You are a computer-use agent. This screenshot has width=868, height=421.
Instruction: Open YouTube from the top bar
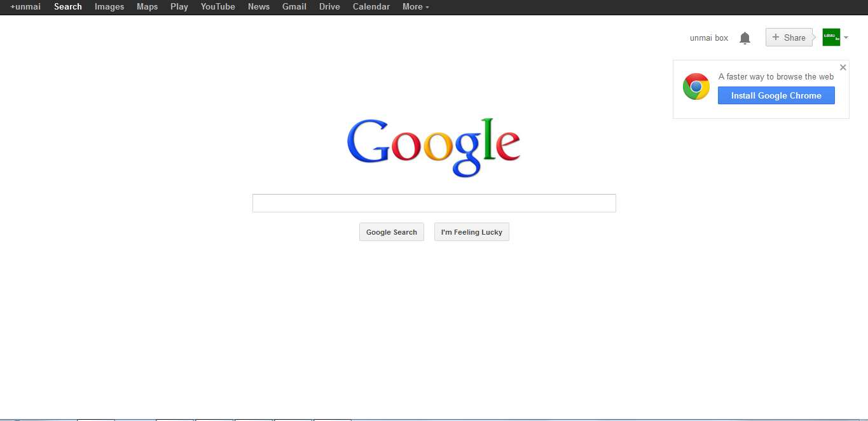tap(218, 6)
